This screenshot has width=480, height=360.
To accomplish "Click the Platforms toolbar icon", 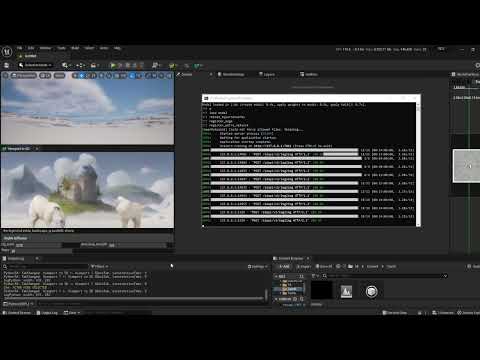I will tap(156, 65).
